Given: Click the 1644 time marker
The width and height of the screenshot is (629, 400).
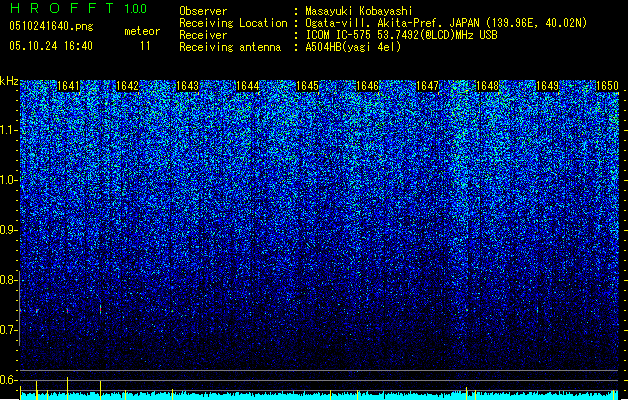Looking at the screenshot, I should click(x=248, y=86).
